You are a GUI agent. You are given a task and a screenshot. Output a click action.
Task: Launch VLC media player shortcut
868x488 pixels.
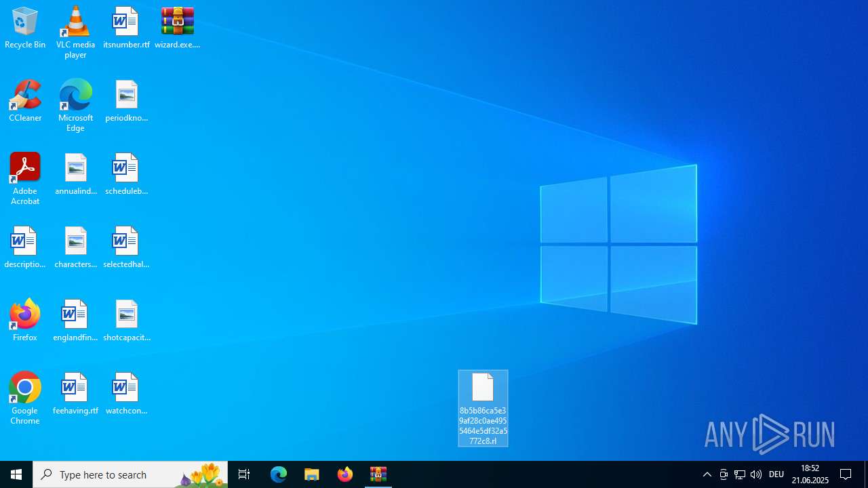75,33
